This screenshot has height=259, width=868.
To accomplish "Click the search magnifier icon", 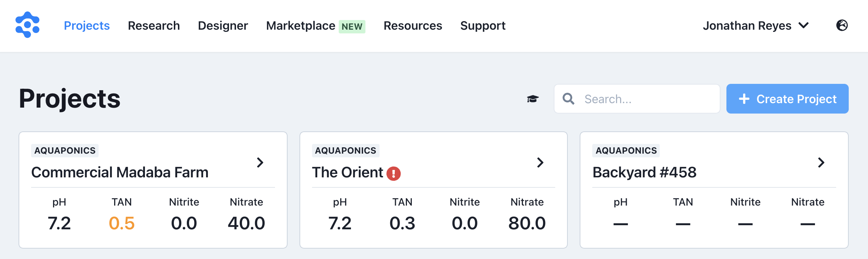I will [568, 99].
